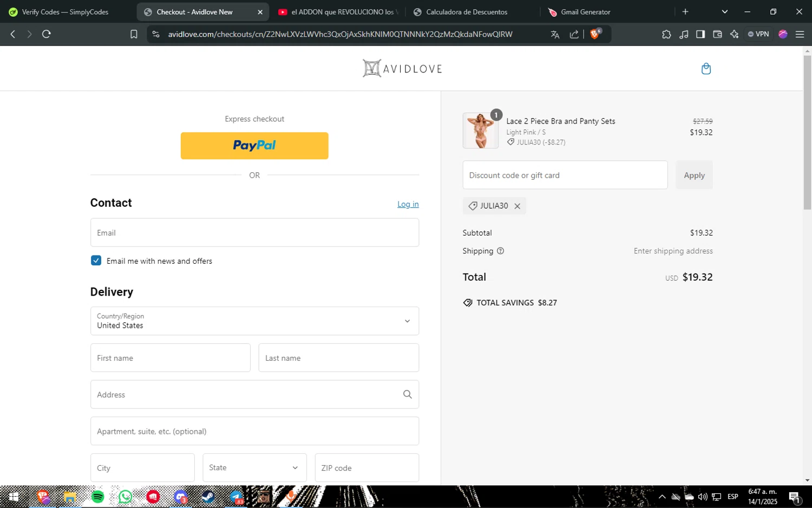Open the Windows Start menu
Viewport: 812px width, 508px height.
pyautogui.click(x=14, y=497)
